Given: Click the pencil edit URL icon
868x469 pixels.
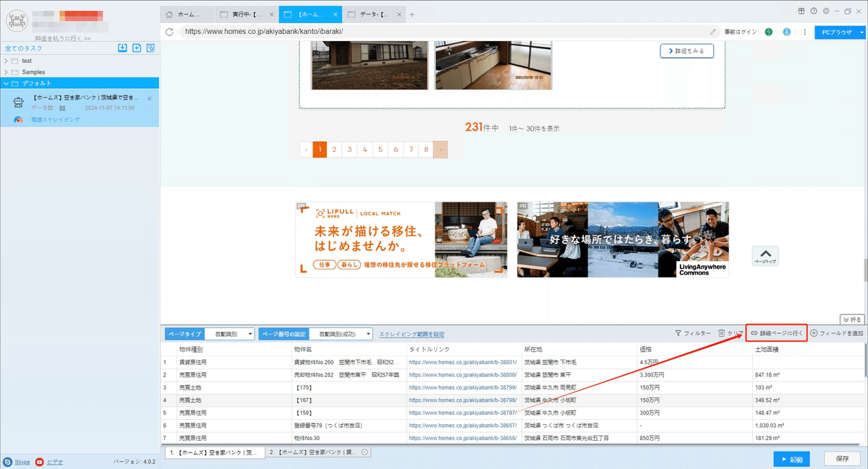Looking at the screenshot, I should [x=713, y=32].
